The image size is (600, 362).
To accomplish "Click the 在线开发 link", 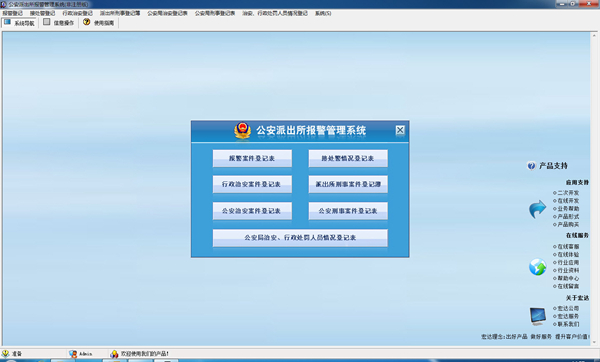I will click(x=568, y=201).
